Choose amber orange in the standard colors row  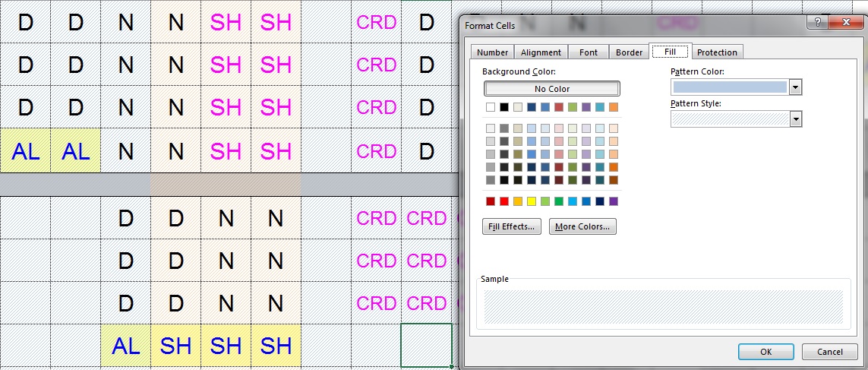(x=518, y=201)
